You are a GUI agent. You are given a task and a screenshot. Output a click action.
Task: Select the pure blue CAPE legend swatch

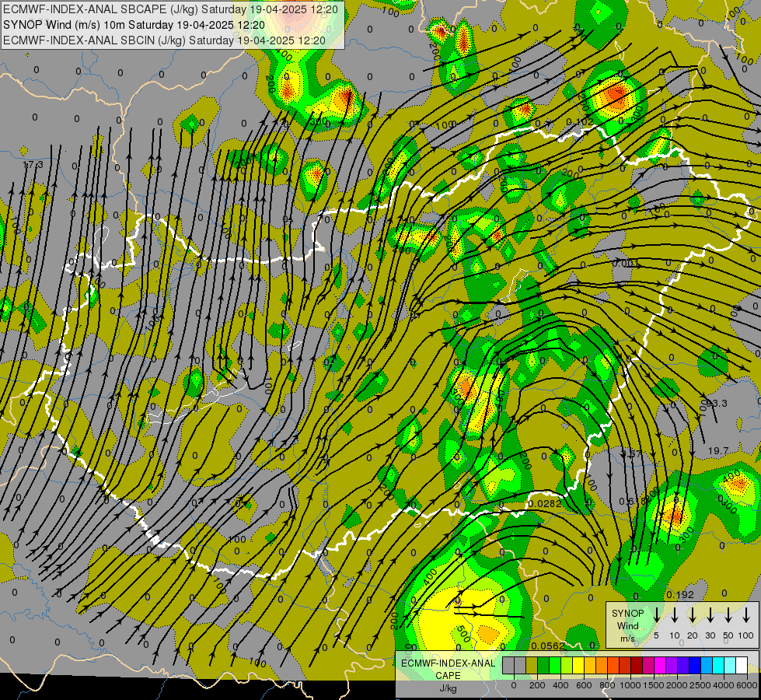694,665
